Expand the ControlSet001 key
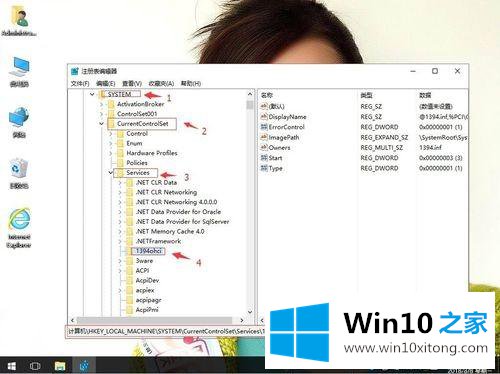This screenshot has height=374, width=500. click(102, 114)
